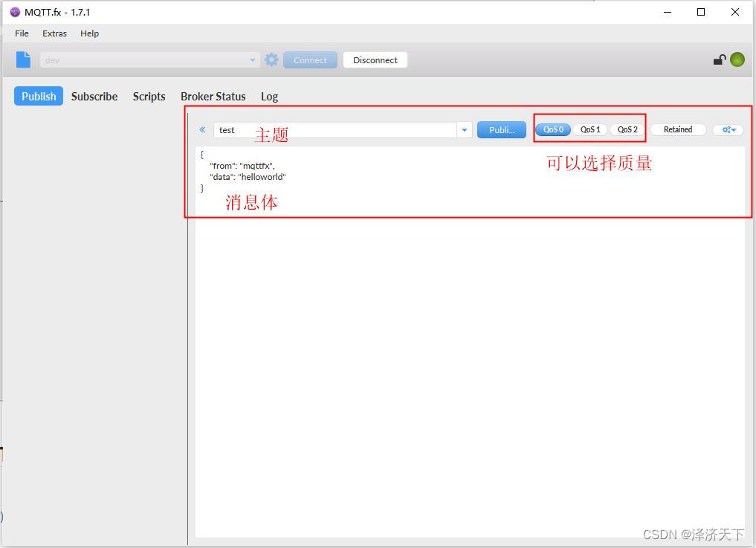Switch to the Broker Status tab
This screenshot has width=756, height=548.
coord(213,97)
